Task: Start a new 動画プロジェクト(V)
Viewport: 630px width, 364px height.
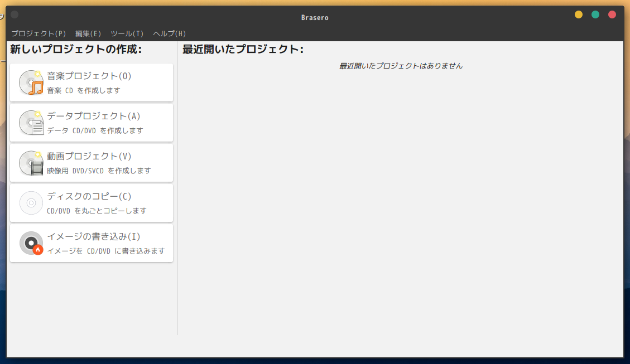Action: click(92, 163)
